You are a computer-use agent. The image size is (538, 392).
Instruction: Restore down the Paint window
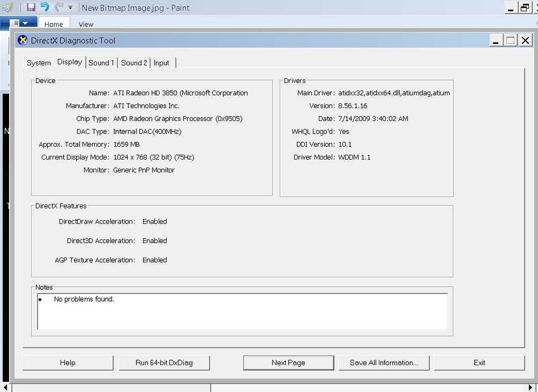click(525, 7)
